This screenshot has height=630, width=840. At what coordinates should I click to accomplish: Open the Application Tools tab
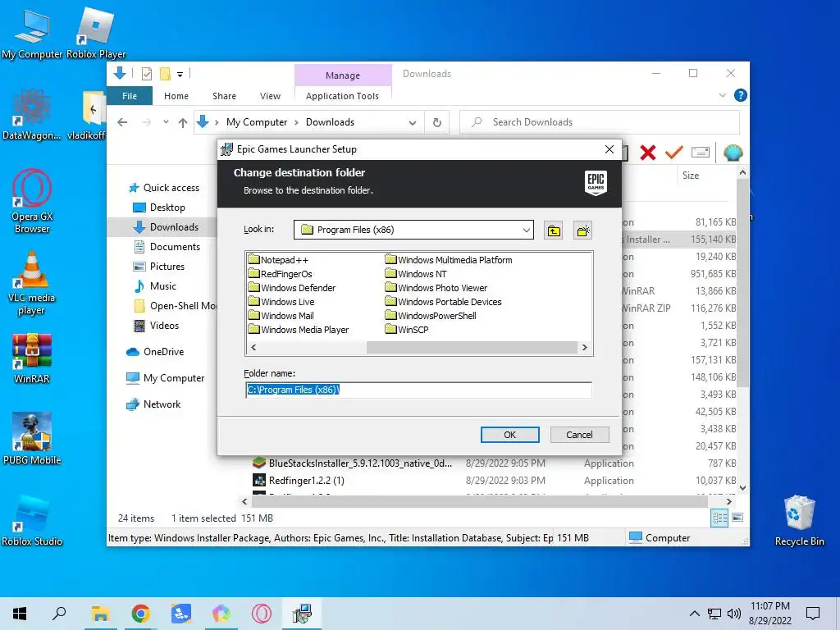342,96
